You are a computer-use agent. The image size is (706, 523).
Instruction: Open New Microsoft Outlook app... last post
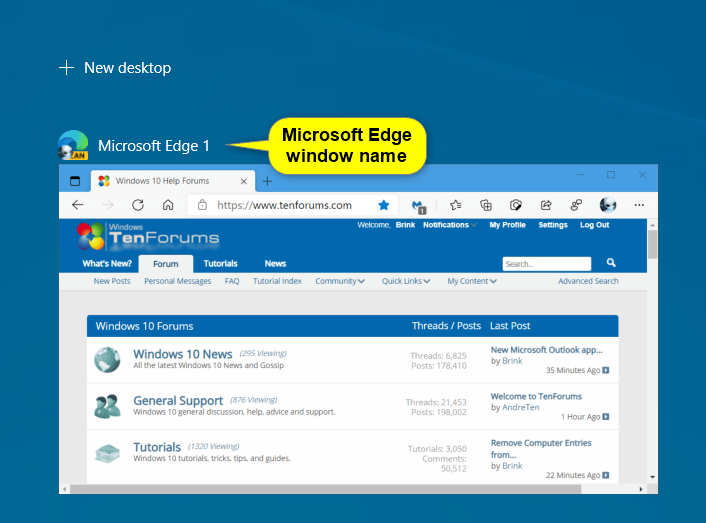(x=546, y=350)
